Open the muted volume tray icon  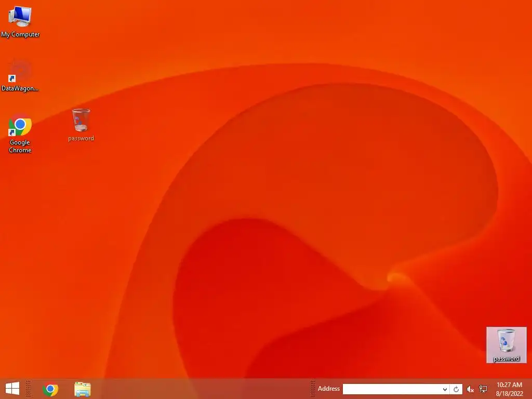pyautogui.click(x=470, y=389)
